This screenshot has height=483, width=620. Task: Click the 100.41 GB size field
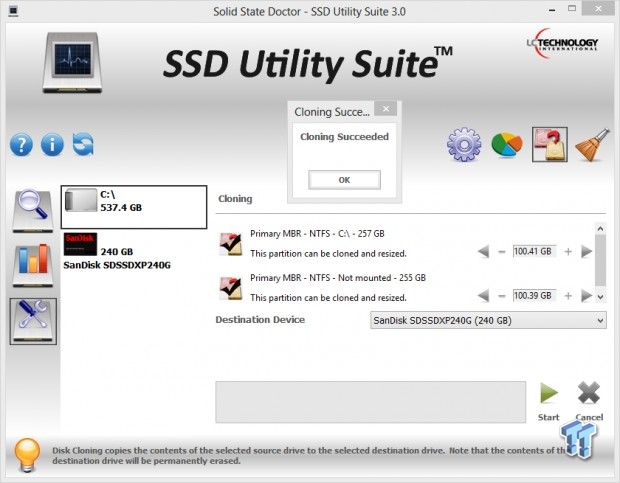pyautogui.click(x=534, y=251)
